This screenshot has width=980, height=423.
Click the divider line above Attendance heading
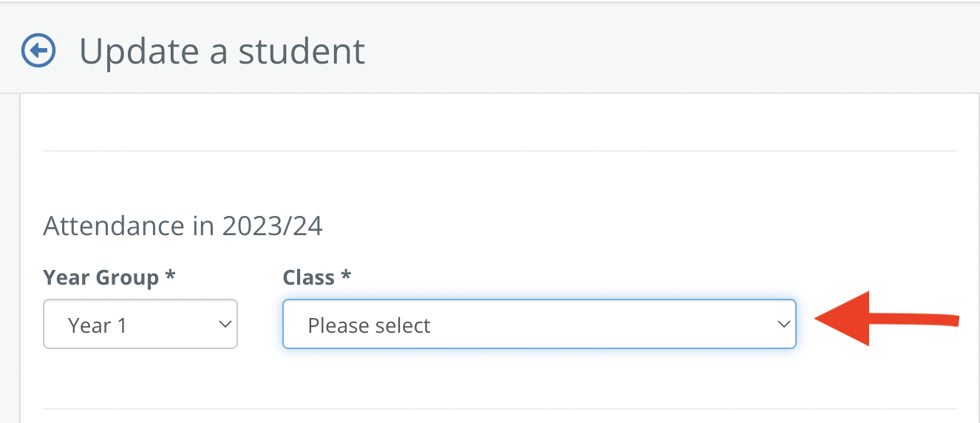(x=500, y=151)
